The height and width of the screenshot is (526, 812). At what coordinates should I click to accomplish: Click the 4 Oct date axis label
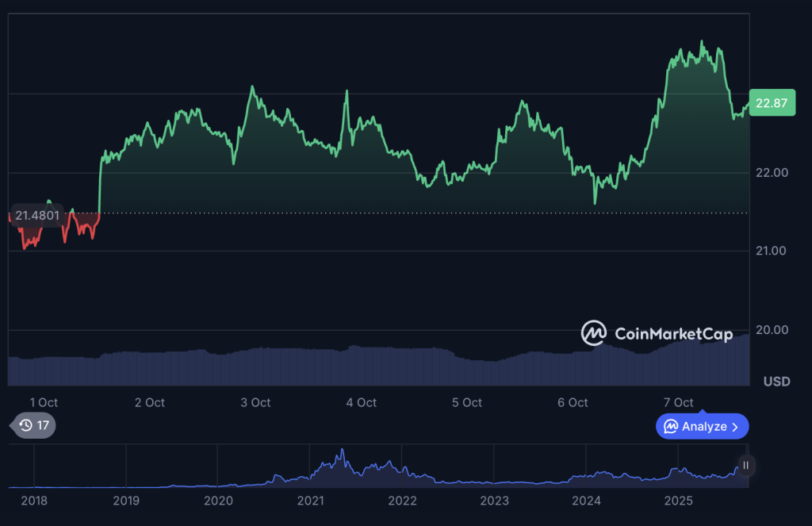pos(361,403)
